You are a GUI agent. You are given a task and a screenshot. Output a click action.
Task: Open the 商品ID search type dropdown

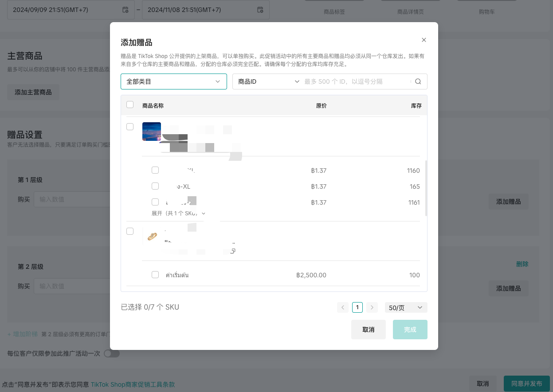[268, 82]
